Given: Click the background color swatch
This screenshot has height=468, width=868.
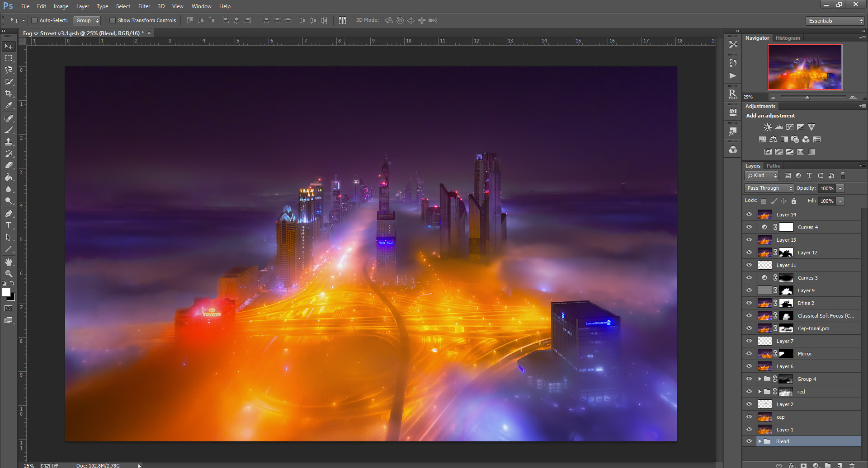Looking at the screenshot, I should click(12, 298).
